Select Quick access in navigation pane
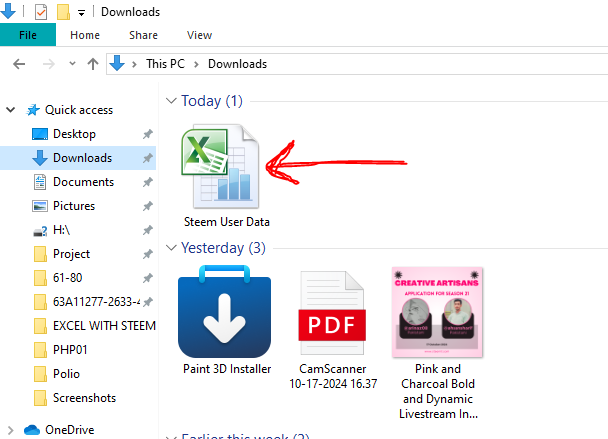The width and height of the screenshot is (608, 439). (79, 110)
